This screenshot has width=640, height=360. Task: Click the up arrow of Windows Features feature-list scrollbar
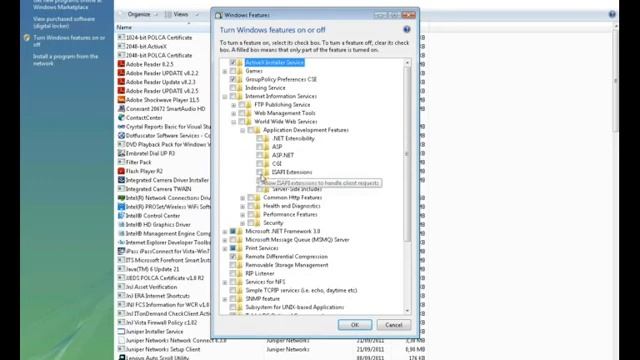pos(407,63)
